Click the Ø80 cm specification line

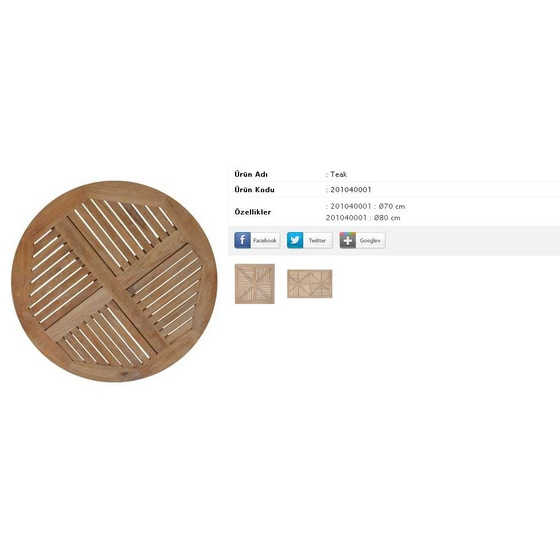pos(363,218)
